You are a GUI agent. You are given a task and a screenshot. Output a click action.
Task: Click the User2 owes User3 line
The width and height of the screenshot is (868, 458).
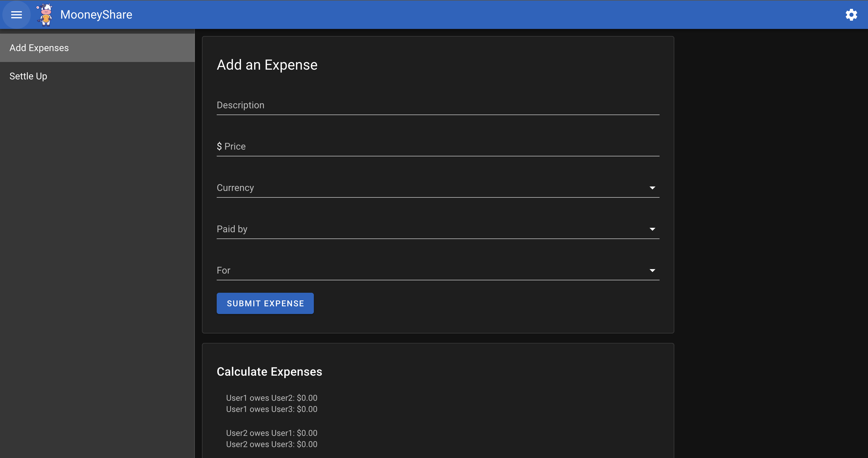(x=272, y=444)
